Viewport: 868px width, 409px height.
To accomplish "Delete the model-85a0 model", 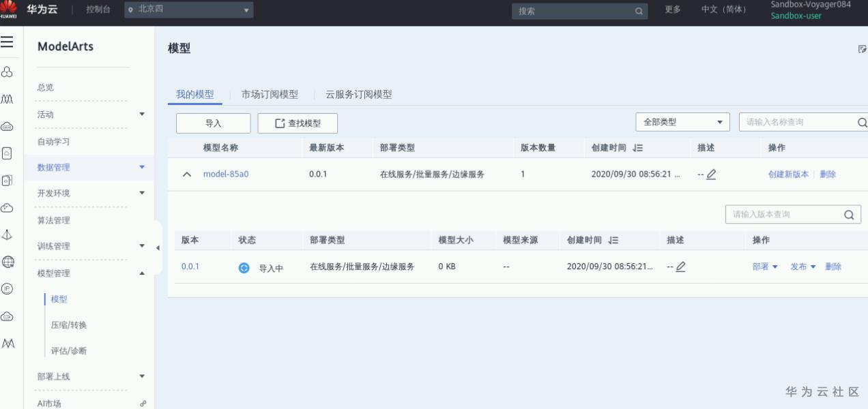I will 828,175.
